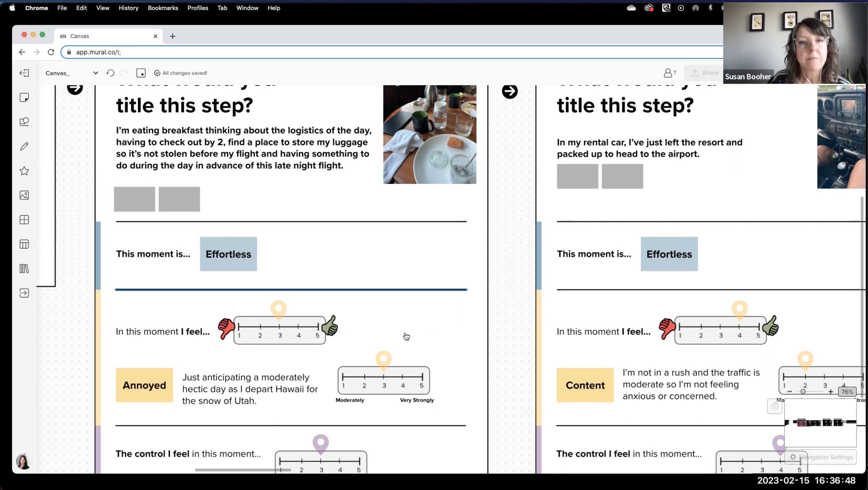Open the File menu
868x490 pixels.
[x=62, y=8]
